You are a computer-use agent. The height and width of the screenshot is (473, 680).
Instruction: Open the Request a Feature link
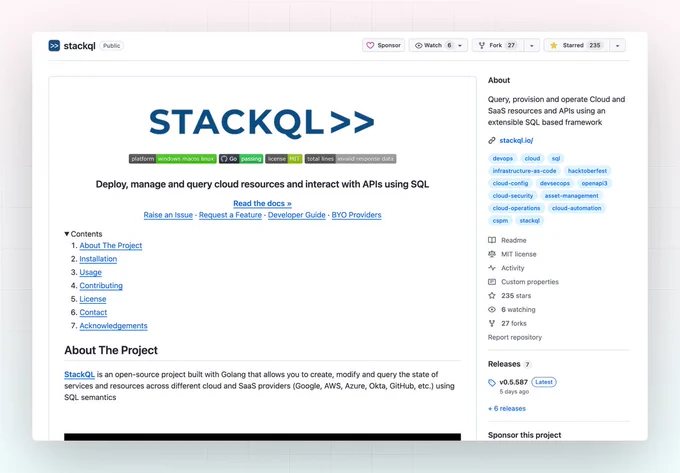[230, 215]
